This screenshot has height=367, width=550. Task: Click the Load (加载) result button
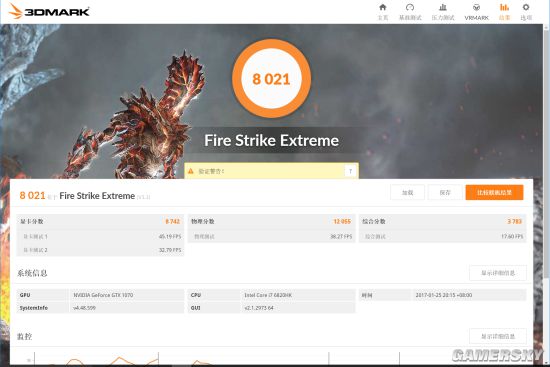click(407, 192)
